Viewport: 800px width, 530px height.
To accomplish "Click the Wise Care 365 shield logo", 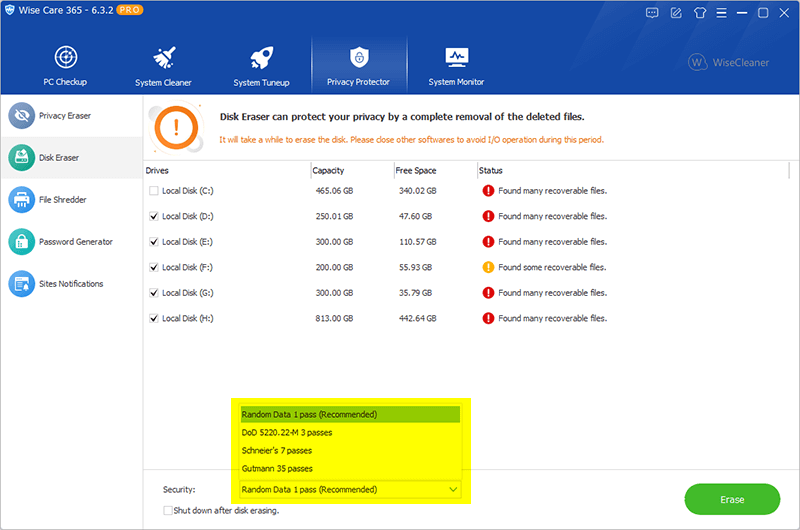I will tap(10, 10).
